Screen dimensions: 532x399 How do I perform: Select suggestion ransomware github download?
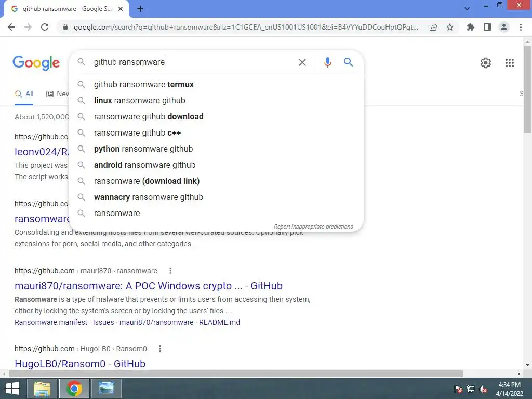[x=217, y=117]
